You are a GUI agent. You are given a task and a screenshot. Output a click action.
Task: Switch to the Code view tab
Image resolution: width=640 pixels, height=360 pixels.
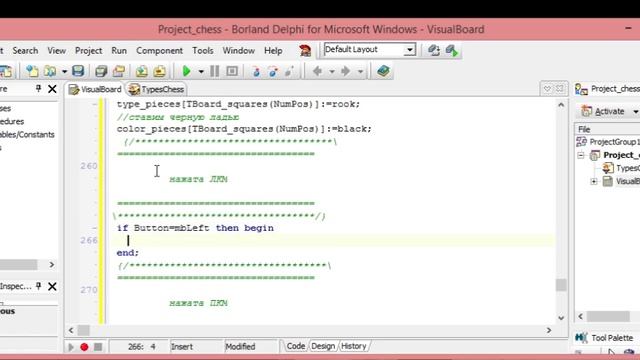(x=296, y=346)
